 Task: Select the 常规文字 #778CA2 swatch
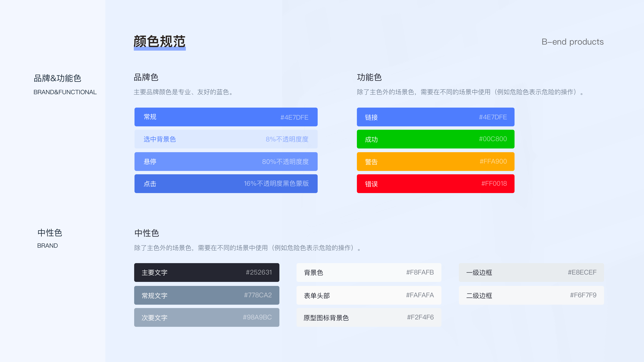[207, 295]
